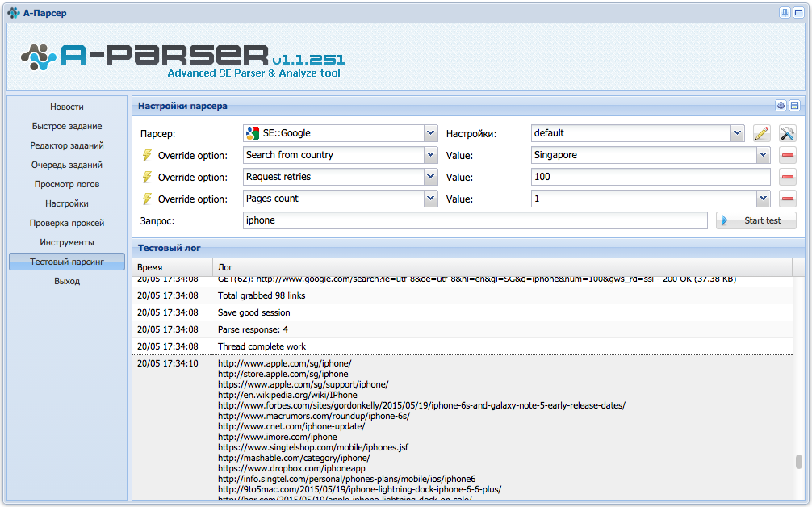
Task: Click the pin icon in title bar
Action: click(785, 12)
